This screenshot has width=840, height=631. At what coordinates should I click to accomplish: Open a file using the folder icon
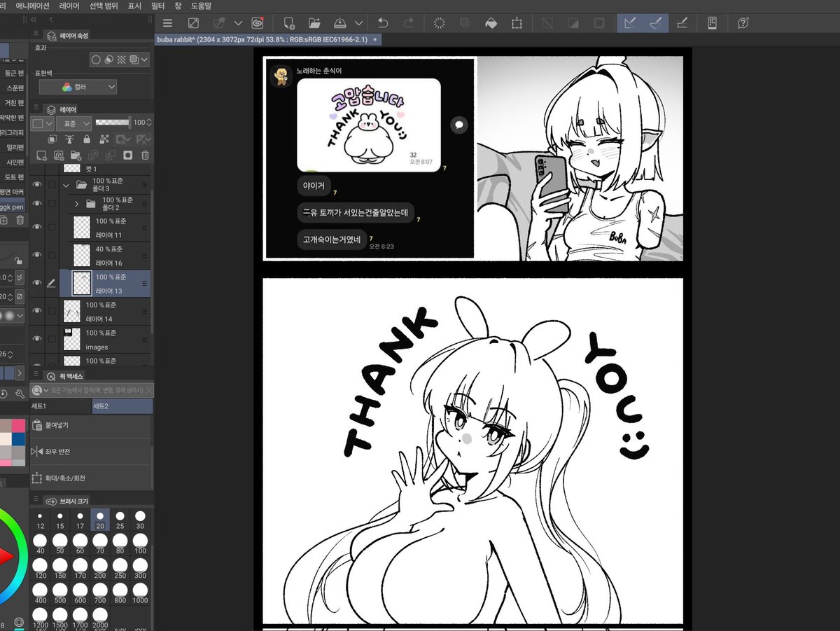click(x=314, y=23)
